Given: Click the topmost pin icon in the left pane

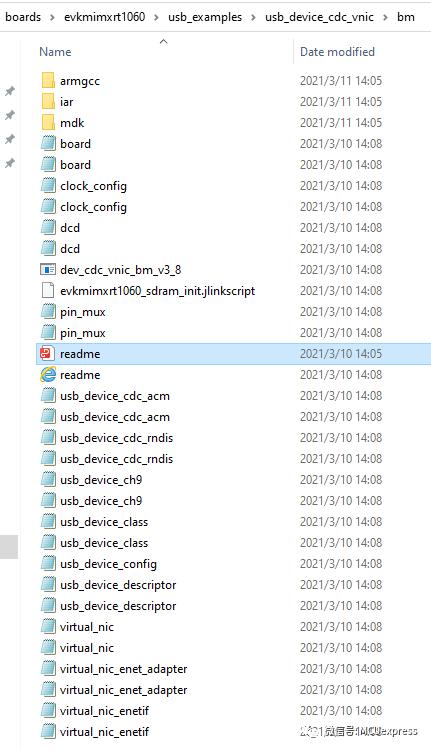Looking at the screenshot, I should (10, 91).
